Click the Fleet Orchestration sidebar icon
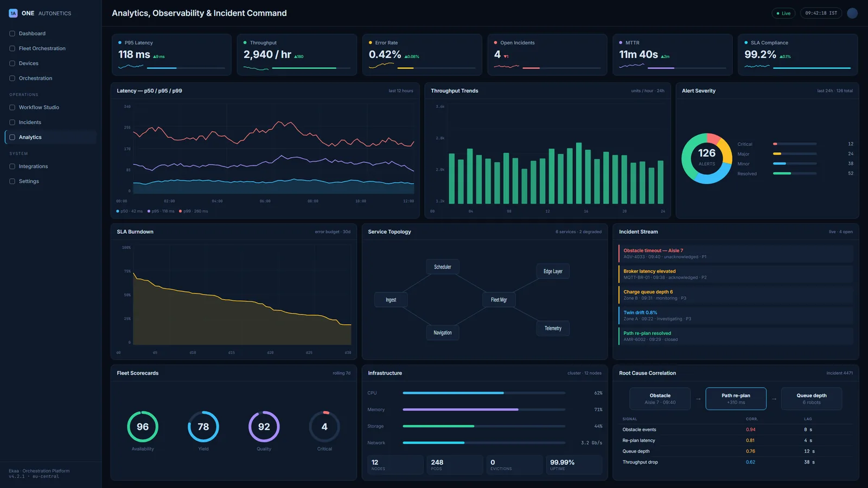This screenshot has height=488, width=868. click(x=12, y=48)
